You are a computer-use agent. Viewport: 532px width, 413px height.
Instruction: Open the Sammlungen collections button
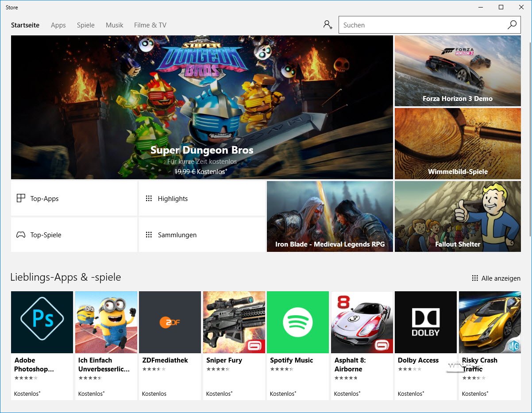point(202,235)
